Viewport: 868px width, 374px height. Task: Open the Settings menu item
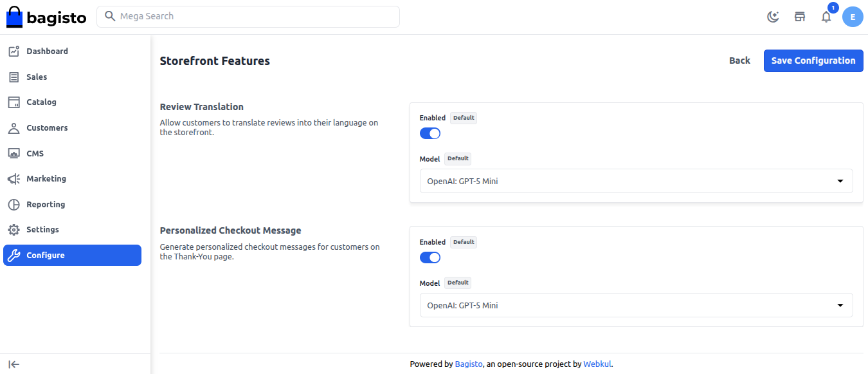click(42, 230)
